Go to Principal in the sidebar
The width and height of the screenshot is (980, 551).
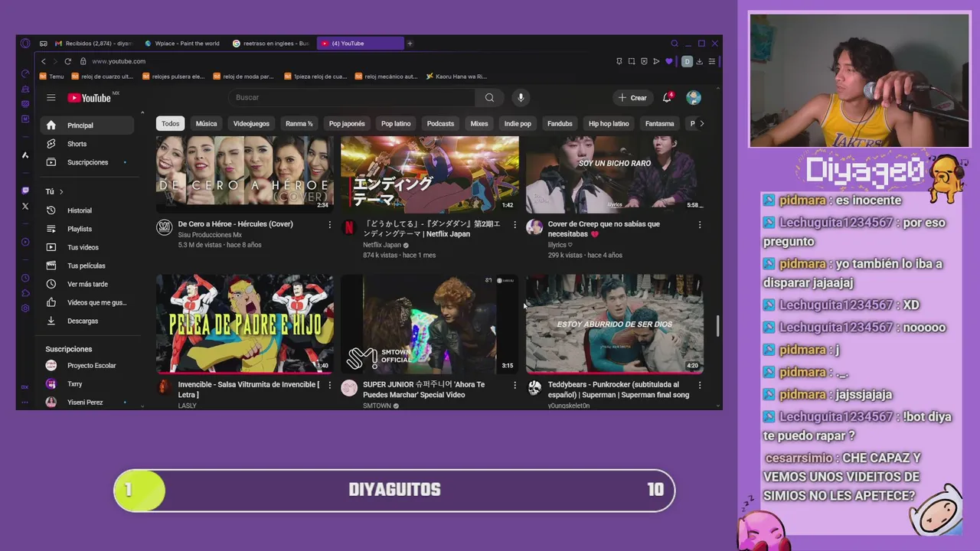87,126
